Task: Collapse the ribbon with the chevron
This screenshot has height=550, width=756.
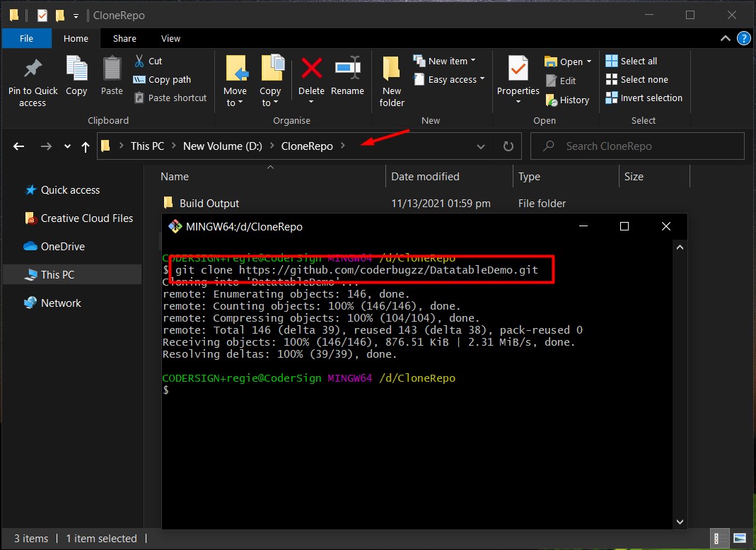Action: 725,38
